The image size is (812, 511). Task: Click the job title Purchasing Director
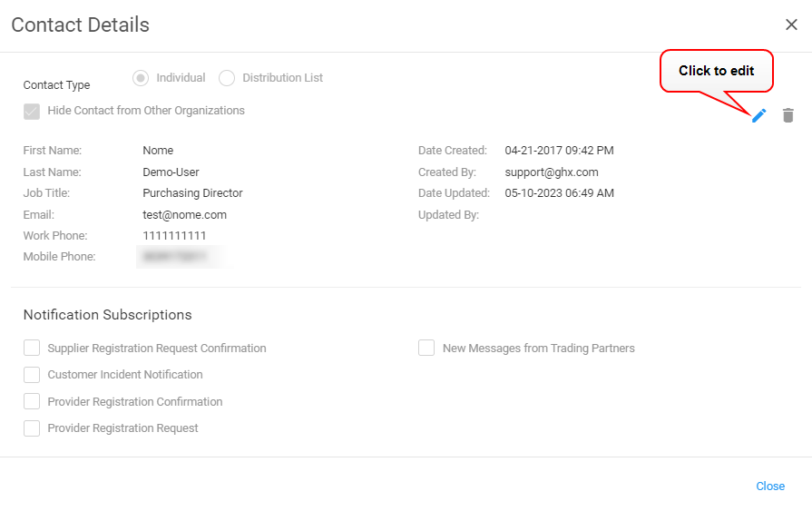click(192, 193)
